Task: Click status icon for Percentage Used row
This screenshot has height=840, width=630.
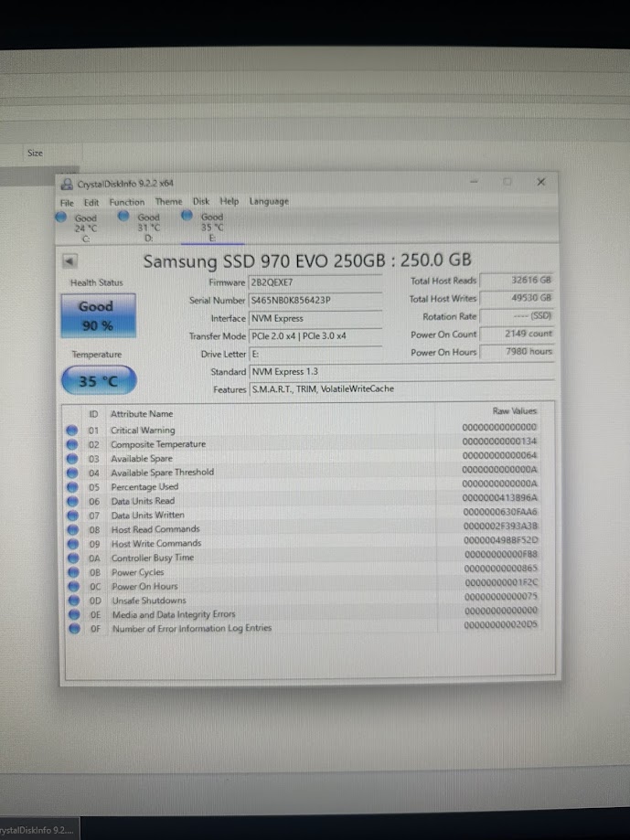Action: (x=72, y=487)
